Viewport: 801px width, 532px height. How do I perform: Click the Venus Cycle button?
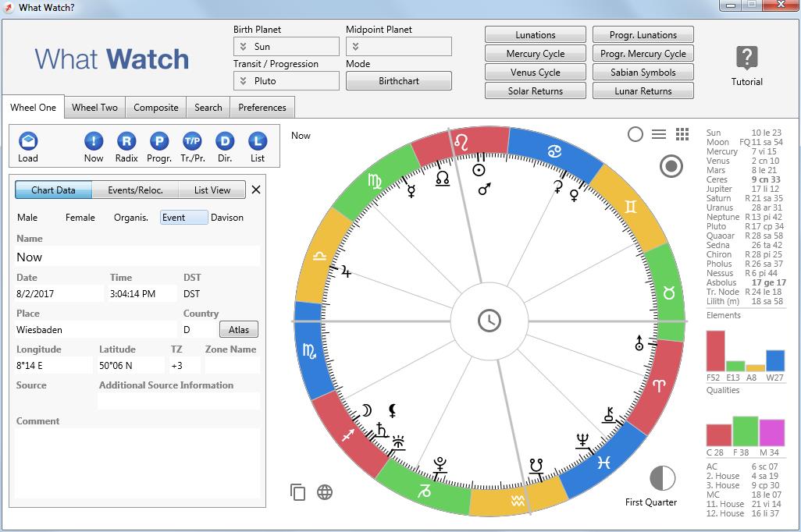click(536, 73)
